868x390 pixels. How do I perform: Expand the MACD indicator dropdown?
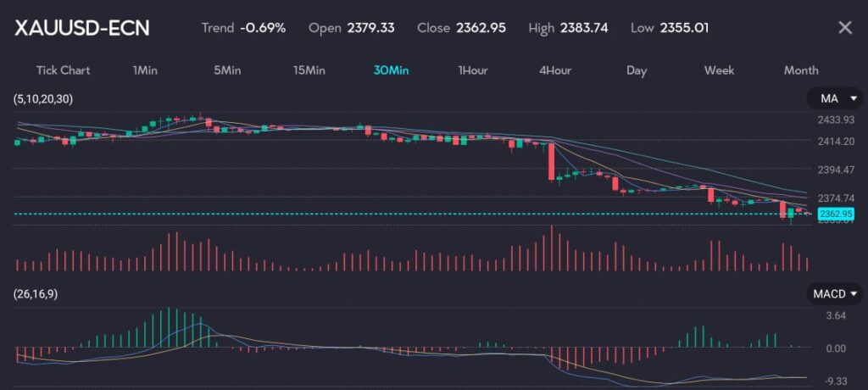coord(835,294)
